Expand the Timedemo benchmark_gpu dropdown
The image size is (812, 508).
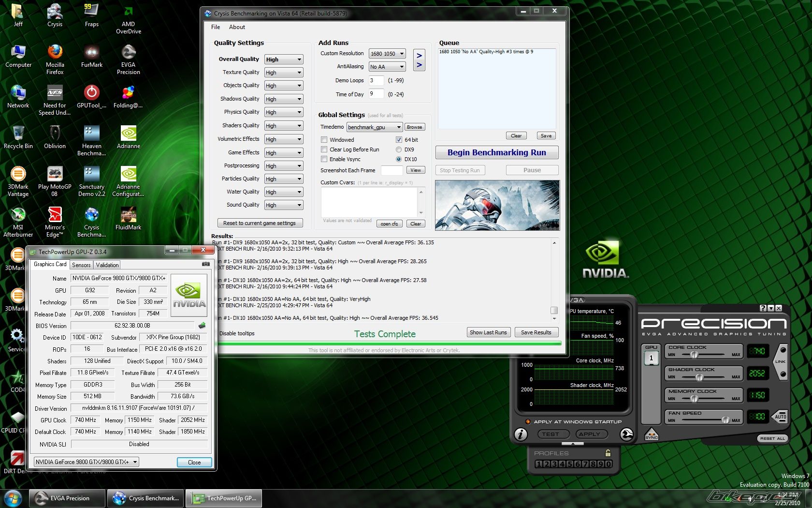[x=375, y=127]
